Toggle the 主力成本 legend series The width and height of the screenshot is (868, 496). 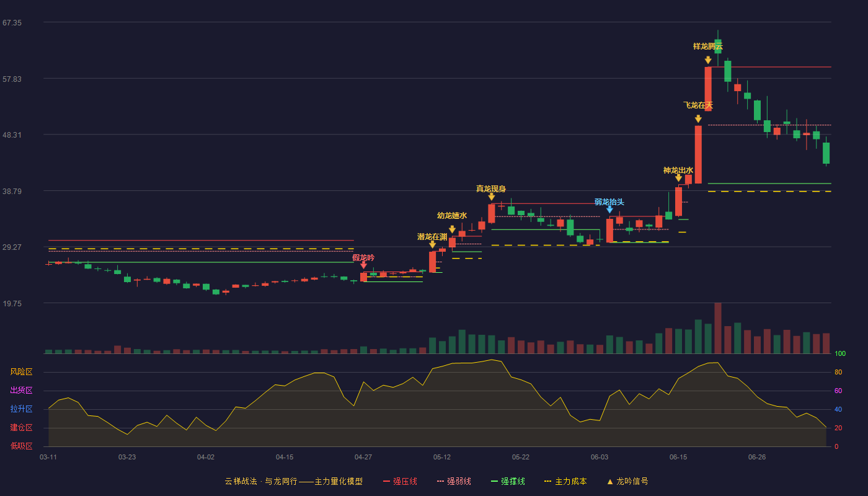click(x=565, y=481)
